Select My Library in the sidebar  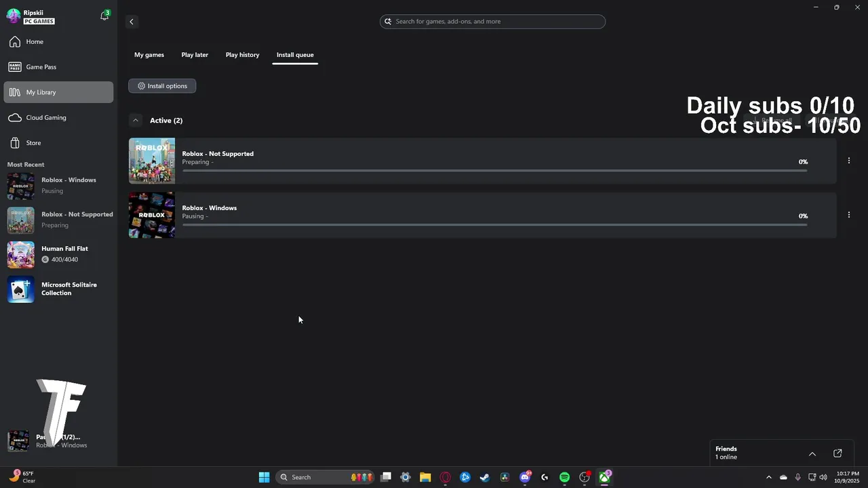58,92
